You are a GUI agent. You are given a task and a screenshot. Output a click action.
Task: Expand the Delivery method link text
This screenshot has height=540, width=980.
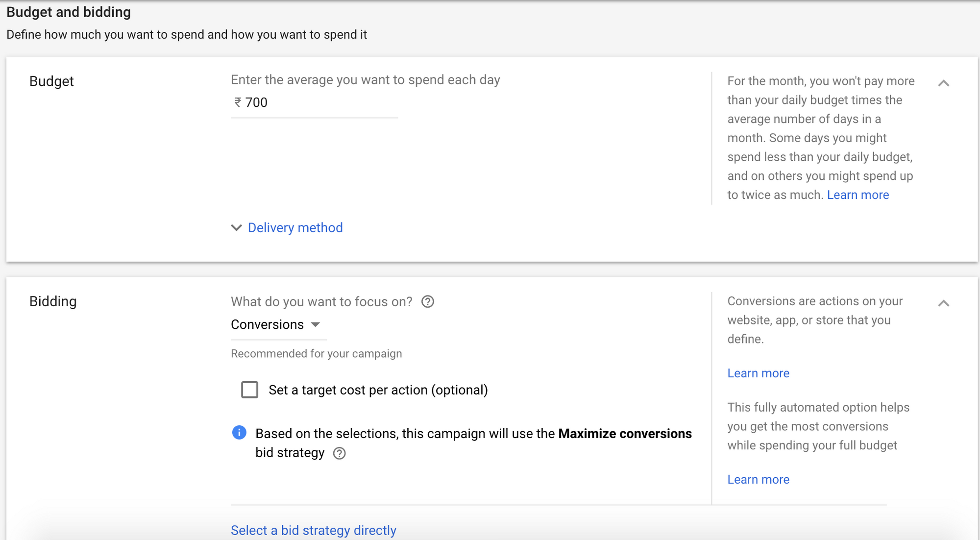click(295, 228)
